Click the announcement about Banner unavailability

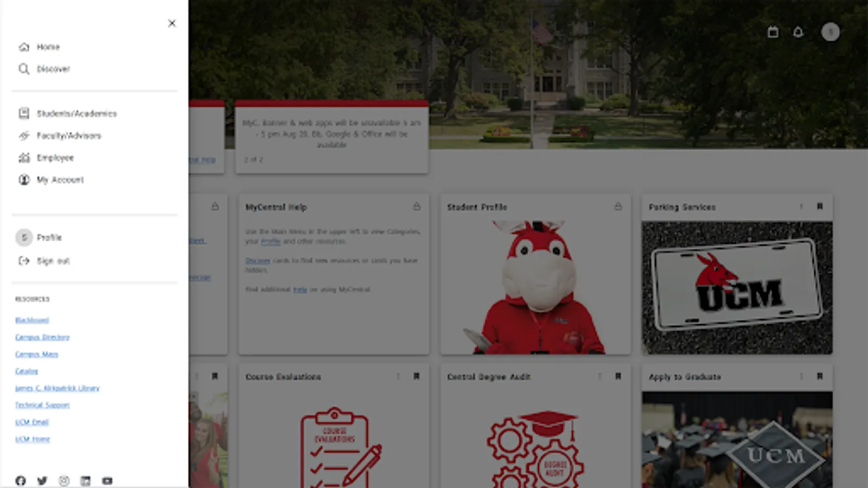(331, 134)
